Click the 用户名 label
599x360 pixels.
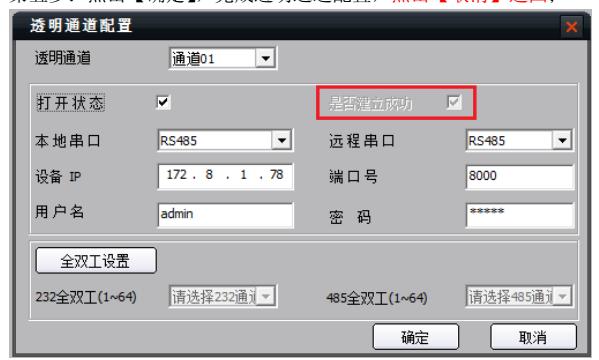click(x=59, y=211)
